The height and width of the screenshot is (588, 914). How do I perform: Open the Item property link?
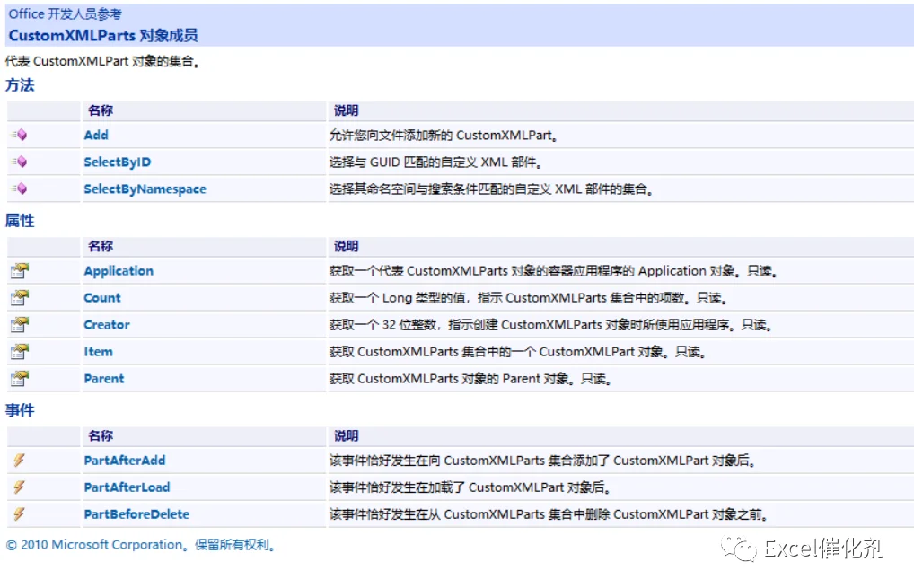tap(99, 351)
